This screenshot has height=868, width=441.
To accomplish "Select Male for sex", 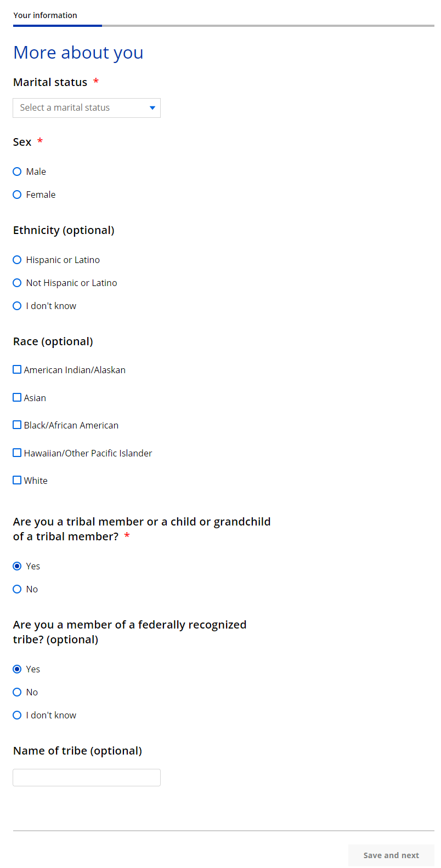I will tap(17, 172).
